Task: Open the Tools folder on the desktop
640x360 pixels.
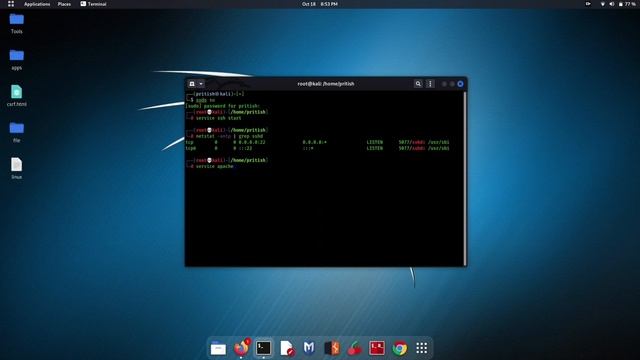Action: coord(17,23)
